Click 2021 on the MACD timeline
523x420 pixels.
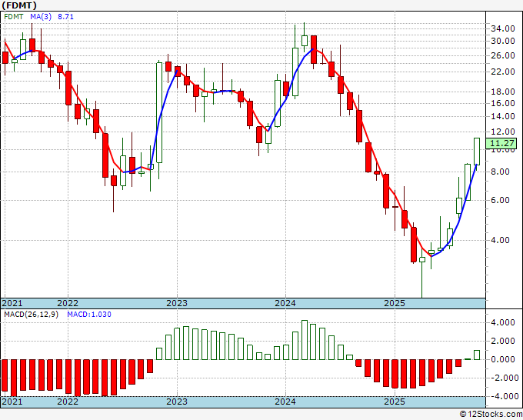(x=12, y=402)
